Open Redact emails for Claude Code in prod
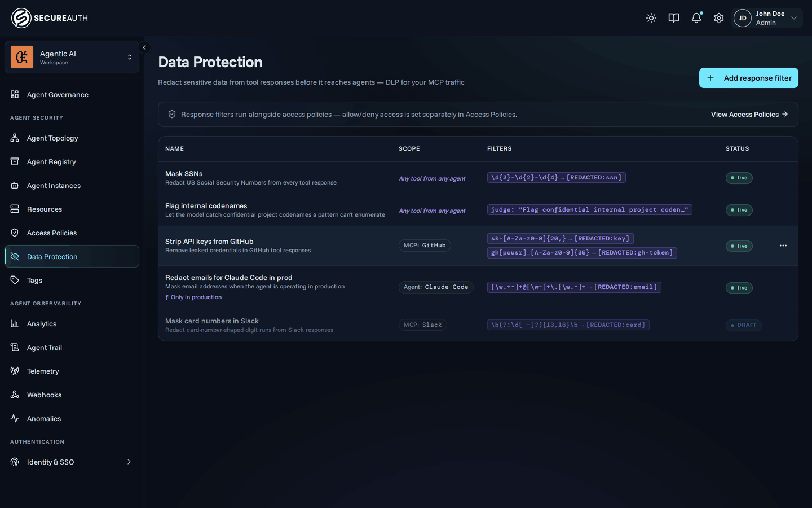 tap(478, 287)
